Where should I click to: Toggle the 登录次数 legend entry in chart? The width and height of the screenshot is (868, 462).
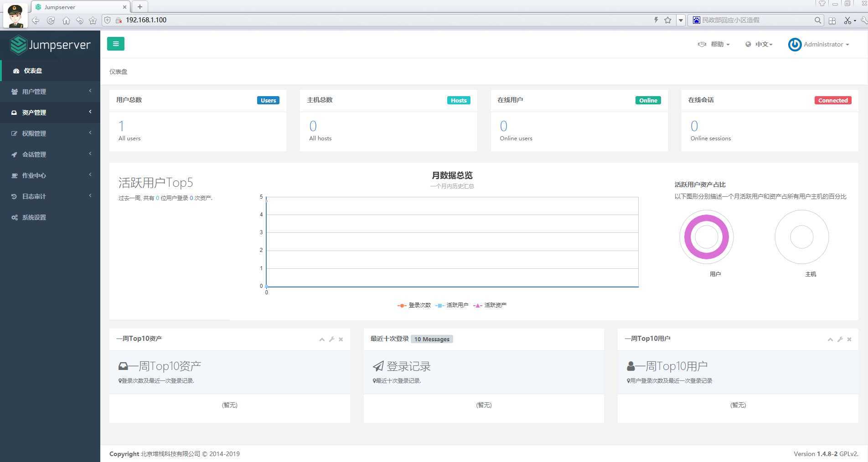414,305
